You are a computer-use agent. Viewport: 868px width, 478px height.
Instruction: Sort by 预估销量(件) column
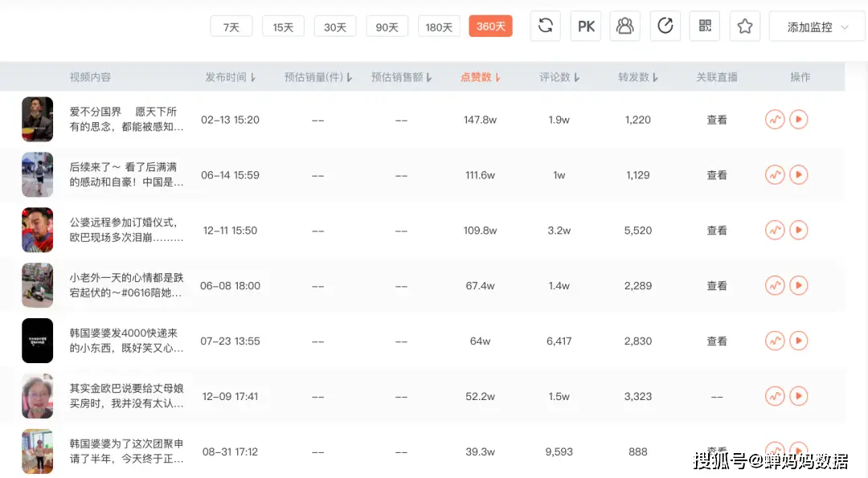click(318, 77)
